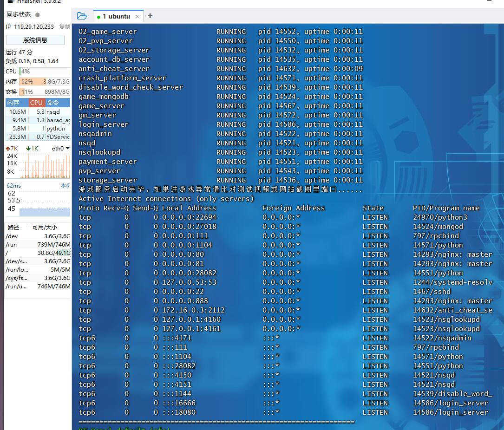Switch to the '1 ubuntu' tab
The width and height of the screenshot is (504, 430).
click(116, 16)
